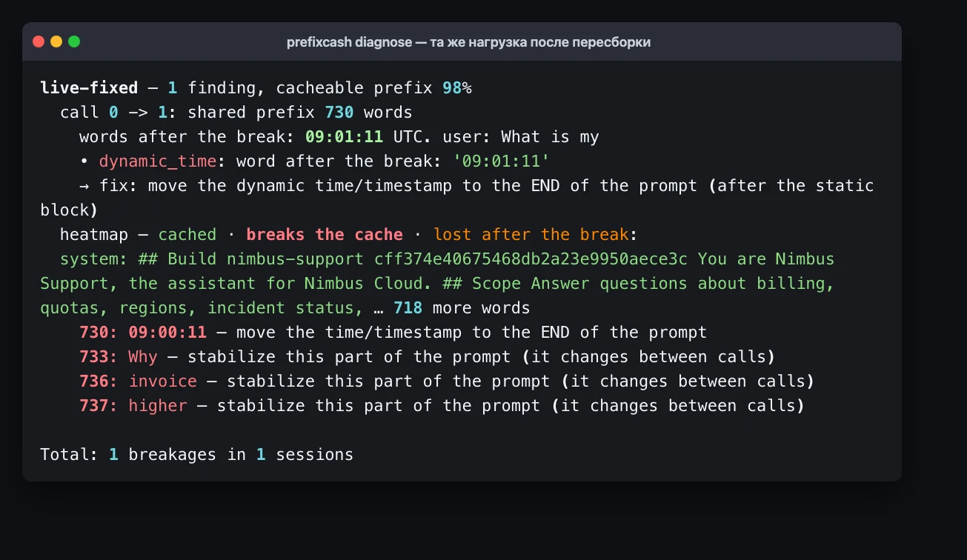Click the green maximize window button
The width and height of the screenshot is (967, 560).
pos(74,41)
